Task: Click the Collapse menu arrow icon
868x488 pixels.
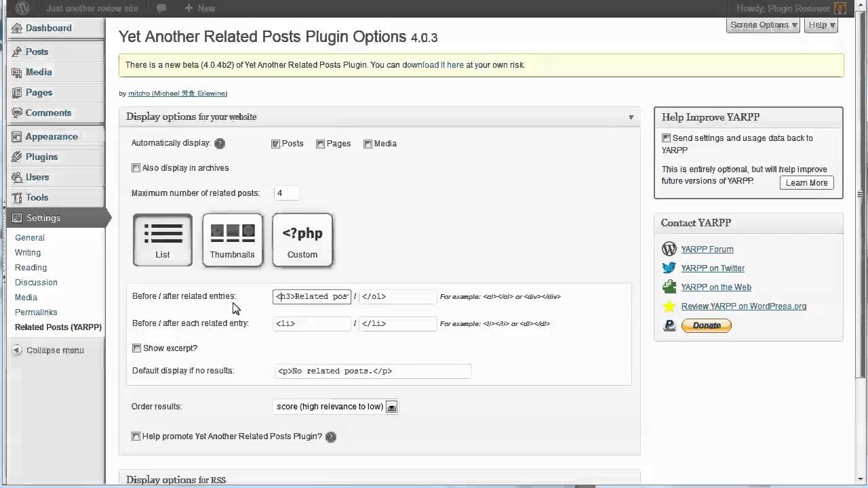Action: point(17,350)
